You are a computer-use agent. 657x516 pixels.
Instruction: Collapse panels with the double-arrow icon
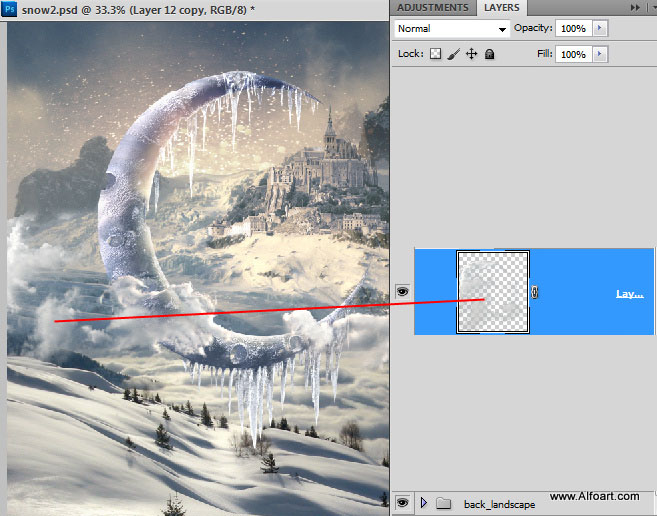pyautogui.click(x=634, y=8)
